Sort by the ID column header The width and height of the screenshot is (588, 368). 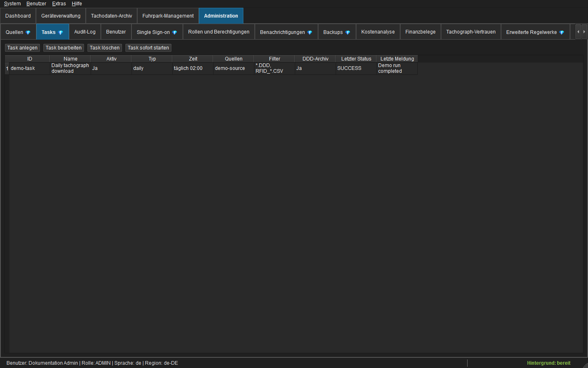point(29,59)
